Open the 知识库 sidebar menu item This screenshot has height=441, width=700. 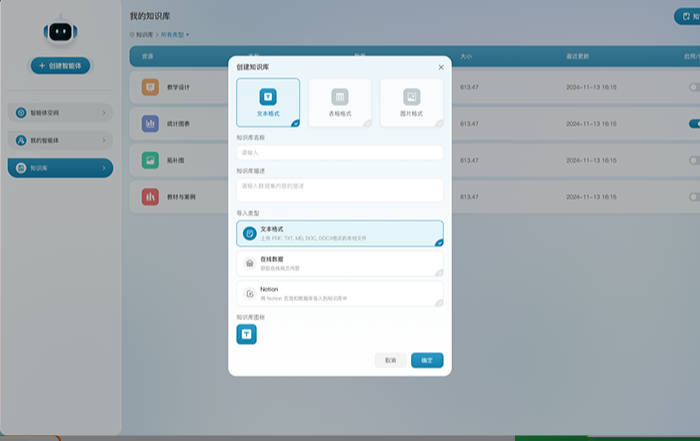click(60, 168)
